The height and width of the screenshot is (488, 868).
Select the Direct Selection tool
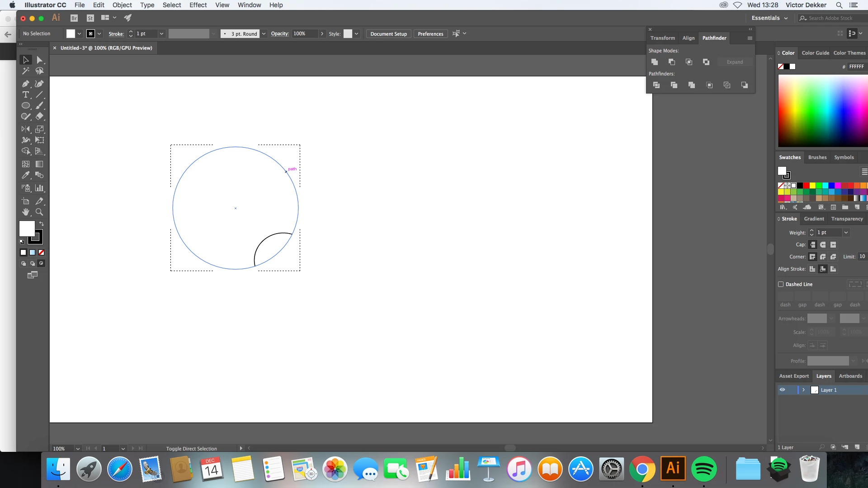coord(39,60)
